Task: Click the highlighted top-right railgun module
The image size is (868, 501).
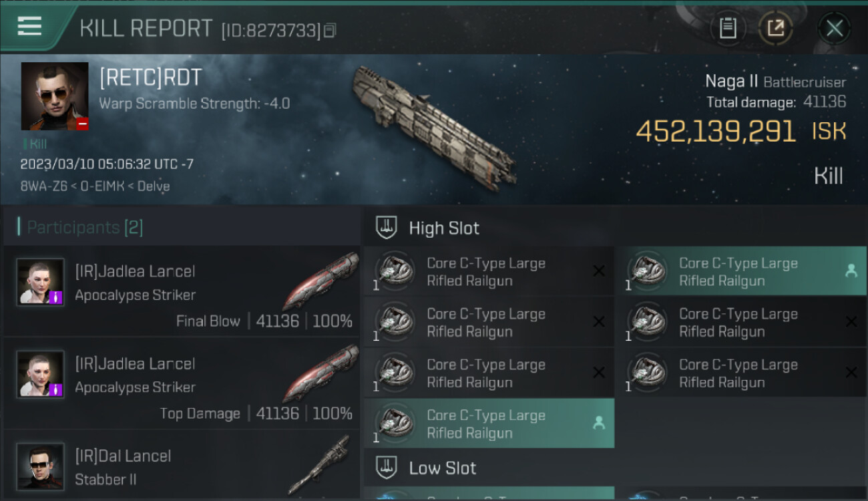Action: pos(740,272)
